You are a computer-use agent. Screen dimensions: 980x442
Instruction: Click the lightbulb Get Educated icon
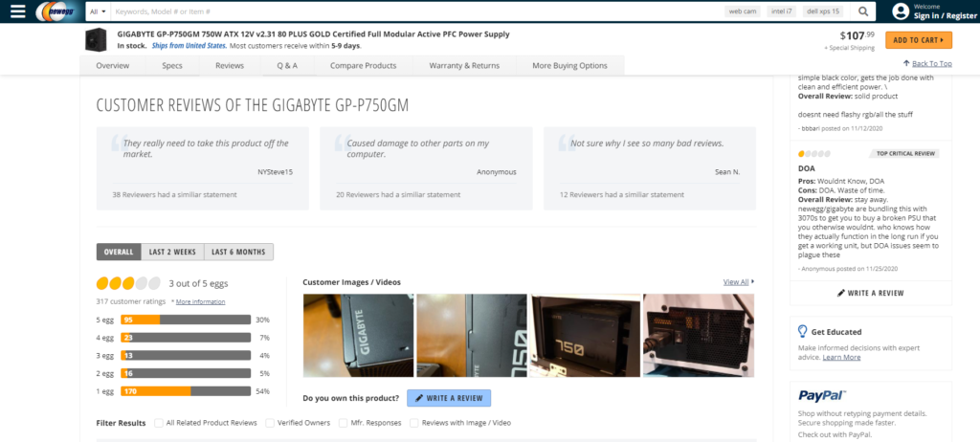click(803, 331)
